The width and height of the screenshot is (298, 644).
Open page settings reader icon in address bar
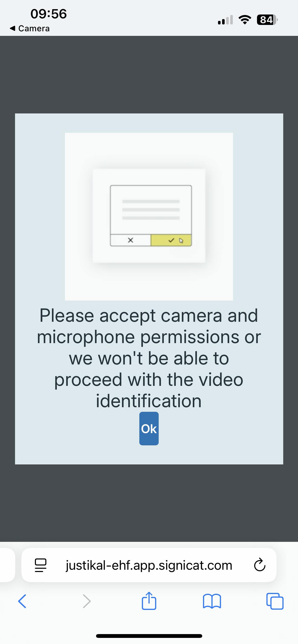pos(40,565)
